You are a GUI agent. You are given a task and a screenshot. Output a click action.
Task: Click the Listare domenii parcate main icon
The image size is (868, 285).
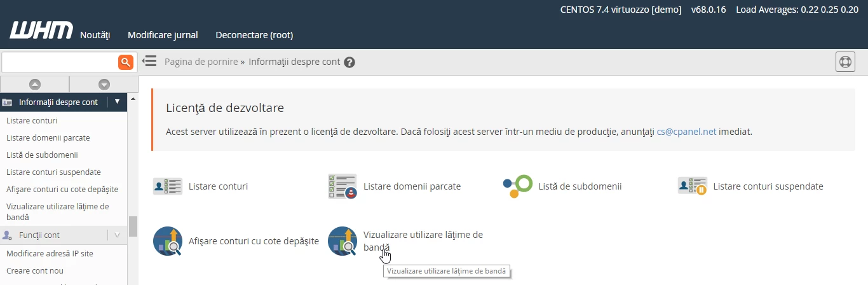click(342, 186)
